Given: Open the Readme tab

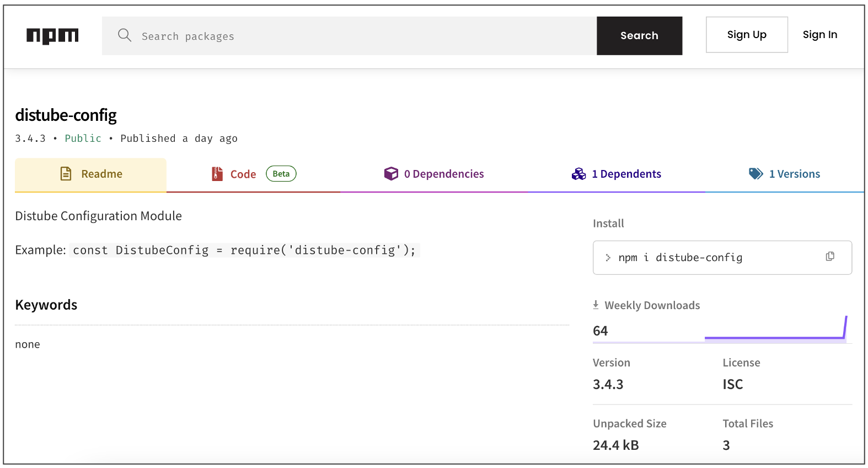Looking at the screenshot, I should tap(101, 174).
